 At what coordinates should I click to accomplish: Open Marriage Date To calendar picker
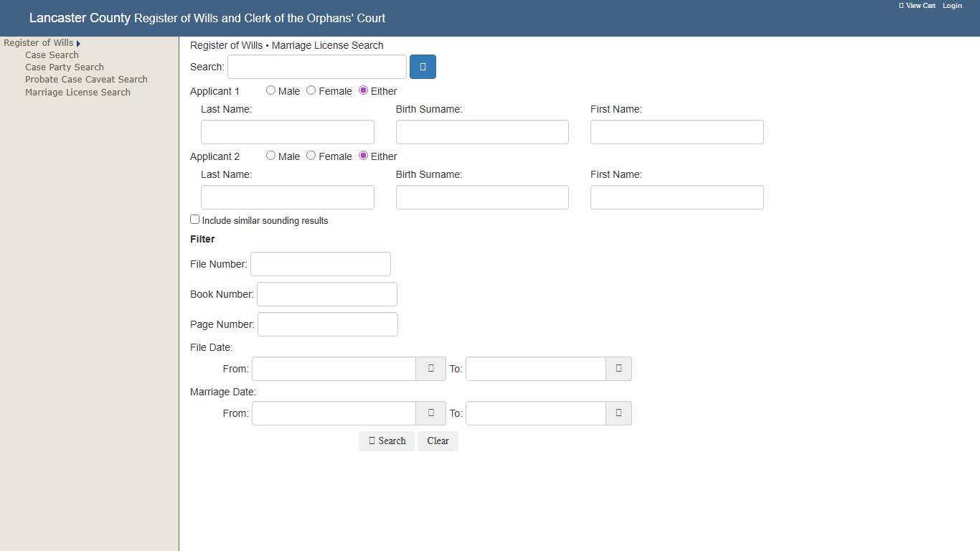pos(618,413)
